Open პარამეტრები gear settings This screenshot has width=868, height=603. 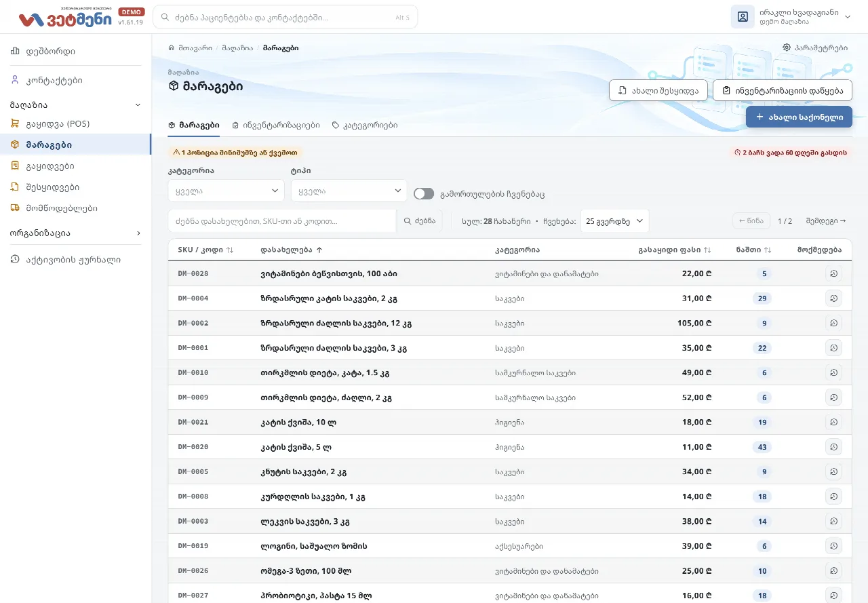(815, 48)
